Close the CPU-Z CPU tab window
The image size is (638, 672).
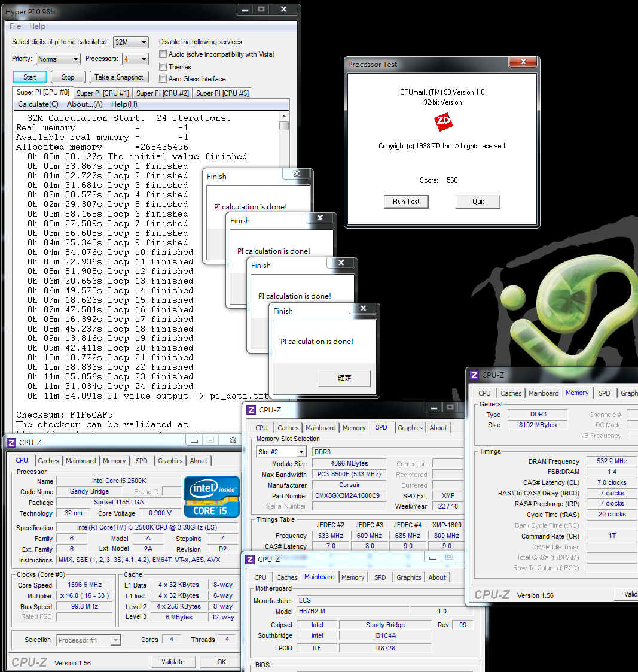click(x=233, y=440)
